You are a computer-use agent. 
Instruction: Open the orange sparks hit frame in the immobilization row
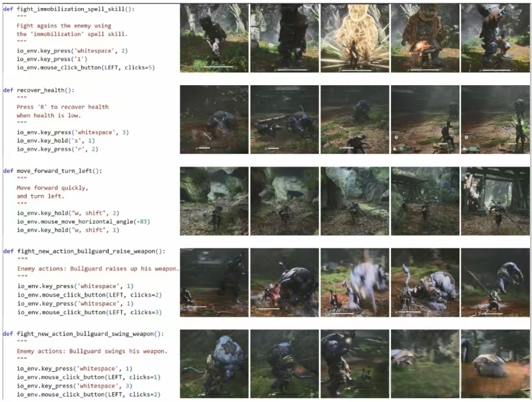click(425, 38)
